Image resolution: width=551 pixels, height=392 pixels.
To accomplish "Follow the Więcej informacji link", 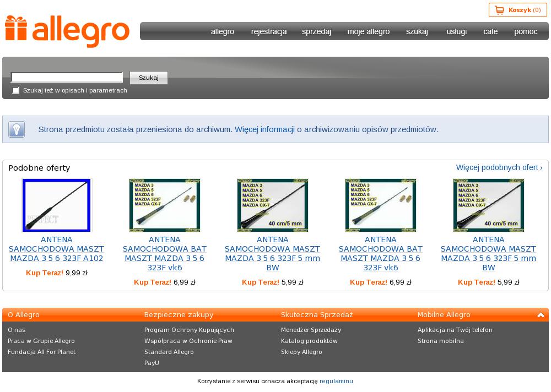I will (x=264, y=129).
